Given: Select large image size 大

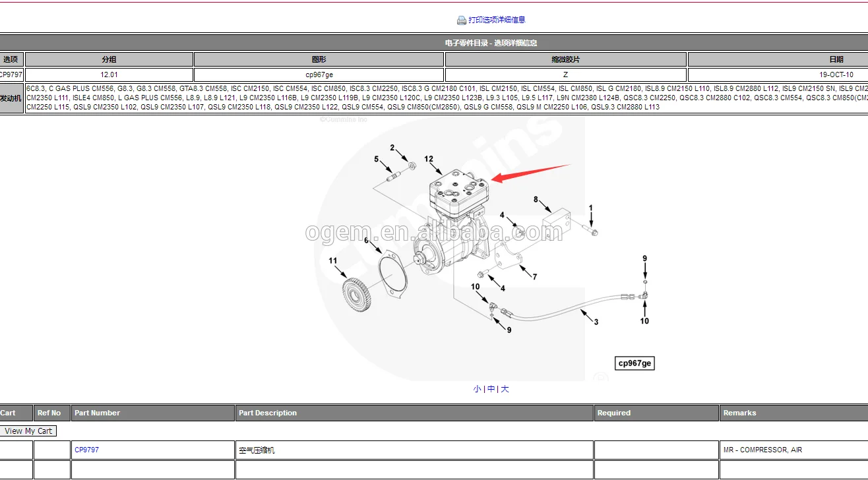Looking at the screenshot, I should pos(505,389).
